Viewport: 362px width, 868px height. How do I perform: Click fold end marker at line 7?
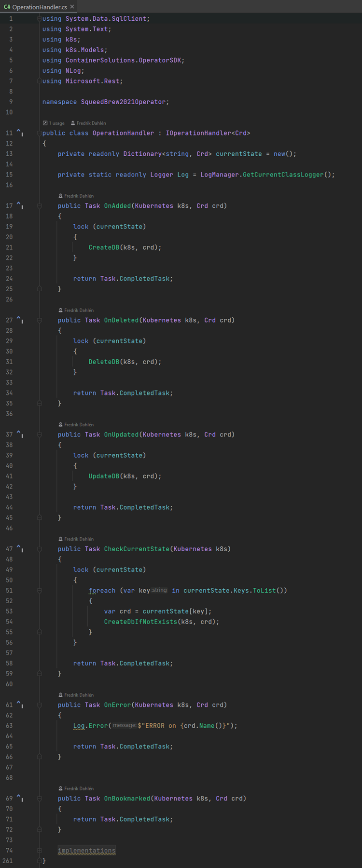coord(40,81)
